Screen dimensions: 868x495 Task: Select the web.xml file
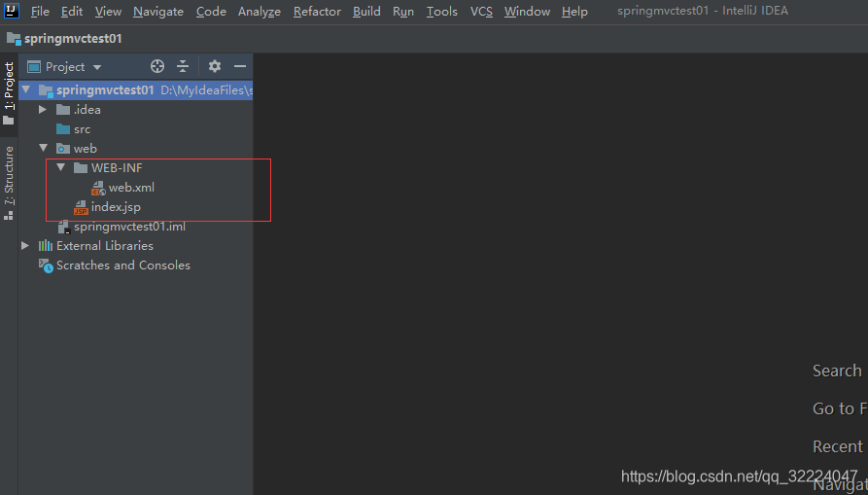pos(132,188)
